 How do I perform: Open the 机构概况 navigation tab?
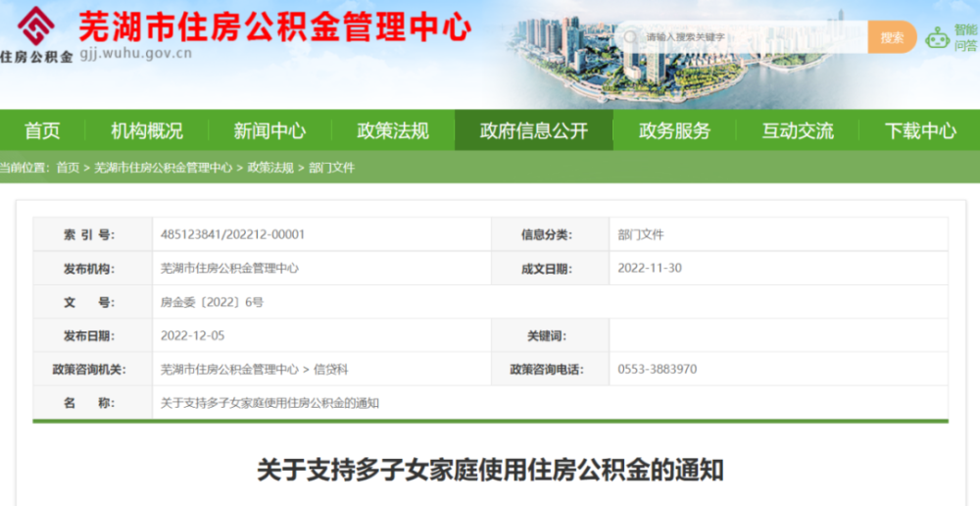coord(147,130)
